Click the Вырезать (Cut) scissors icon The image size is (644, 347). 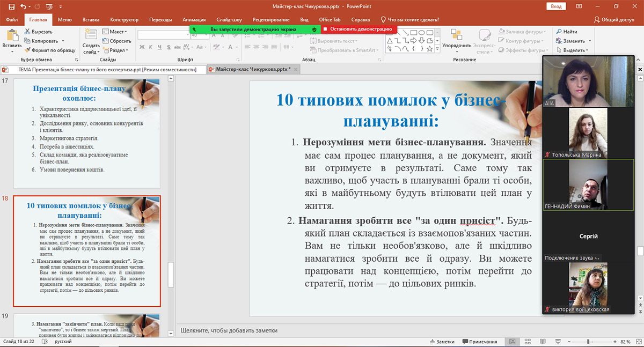tap(27, 32)
